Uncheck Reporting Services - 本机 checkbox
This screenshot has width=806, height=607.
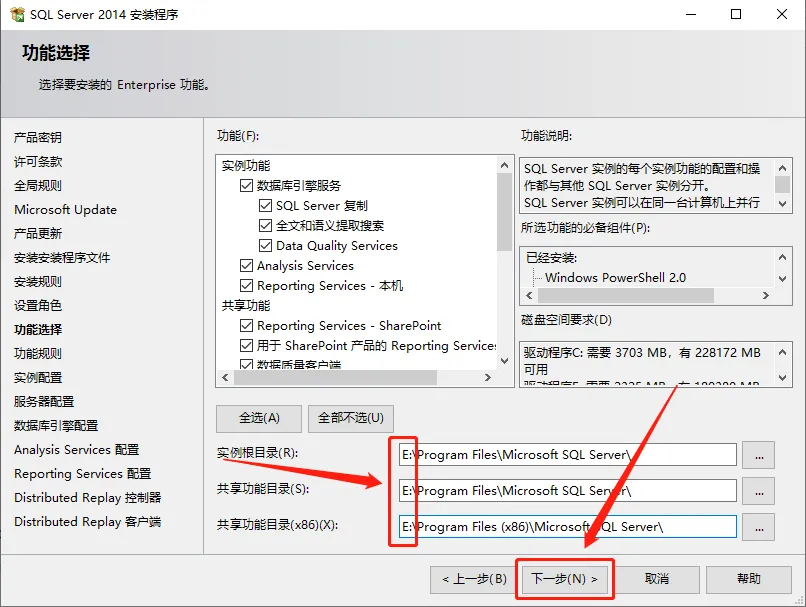[246, 285]
